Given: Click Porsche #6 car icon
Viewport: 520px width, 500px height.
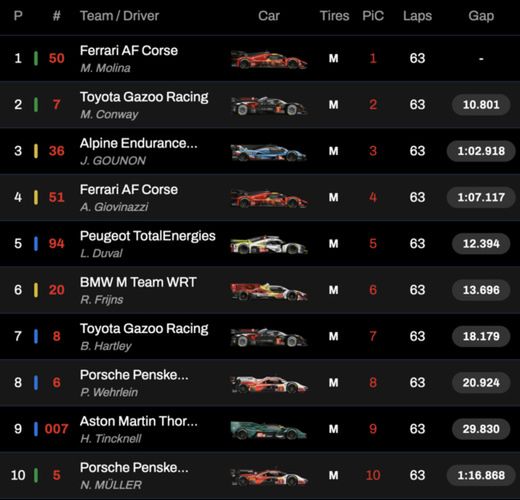Looking at the screenshot, I should tap(269, 384).
